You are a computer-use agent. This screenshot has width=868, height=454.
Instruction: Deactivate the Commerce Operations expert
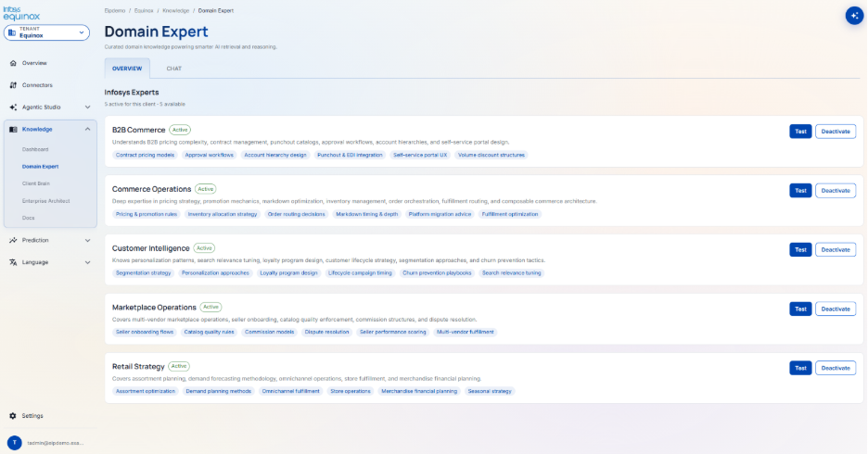tap(836, 191)
